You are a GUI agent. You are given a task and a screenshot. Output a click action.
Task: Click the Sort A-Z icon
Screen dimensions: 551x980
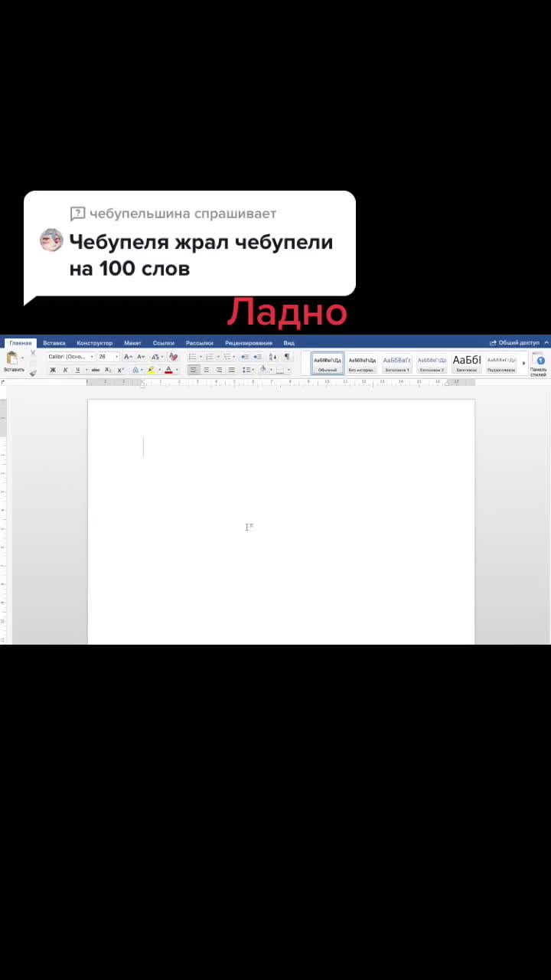coord(272,357)
